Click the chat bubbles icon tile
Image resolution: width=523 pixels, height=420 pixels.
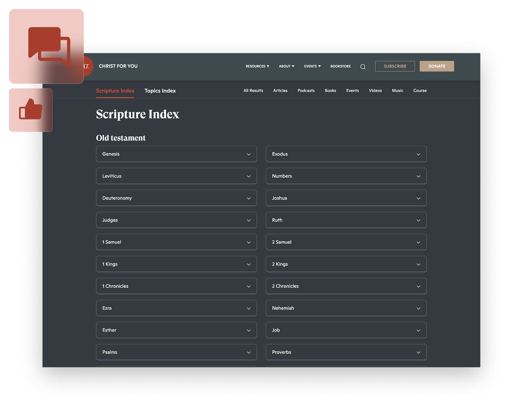tap(46, 46)
